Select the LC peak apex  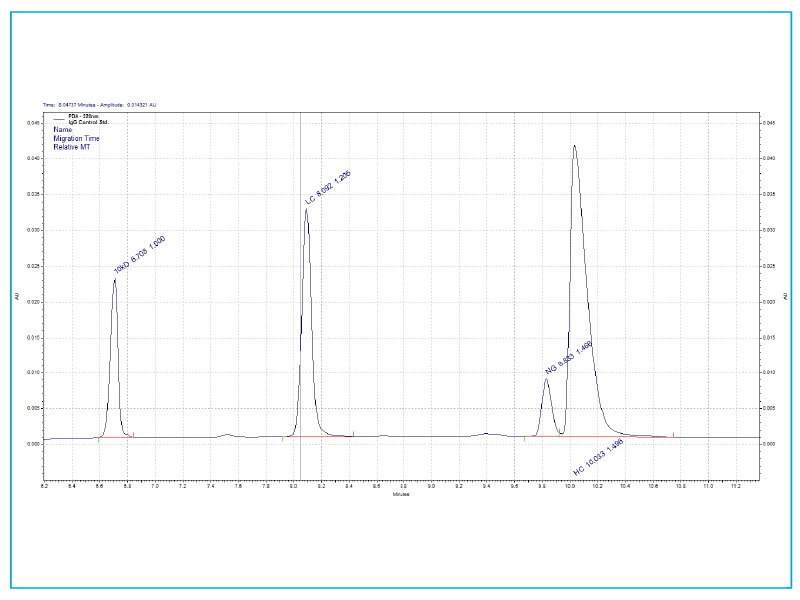click(x=306, y=209)
